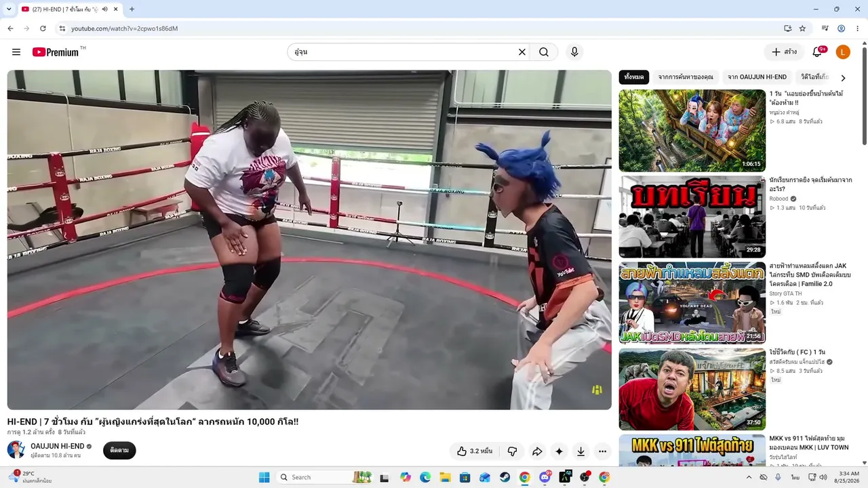Click the magnifier search button
The image size is (868, 488).
pyautogui.click(x=544, y=52)
